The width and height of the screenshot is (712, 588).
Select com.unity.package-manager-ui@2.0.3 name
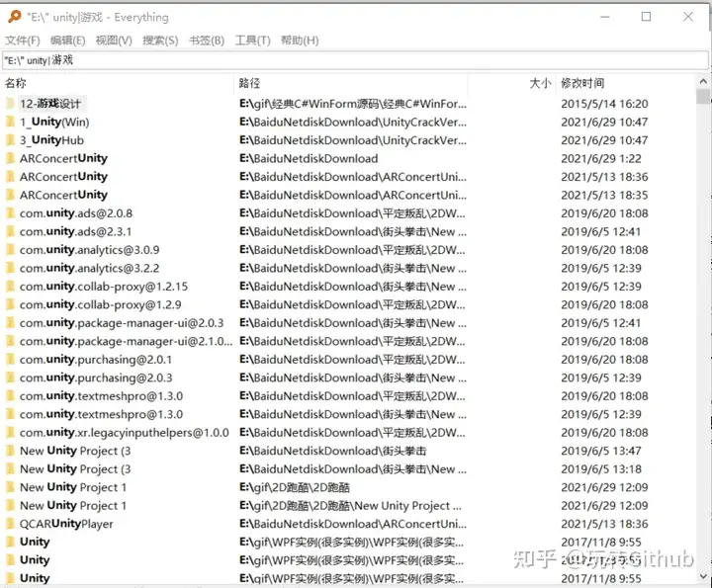[x=122, y=322]
